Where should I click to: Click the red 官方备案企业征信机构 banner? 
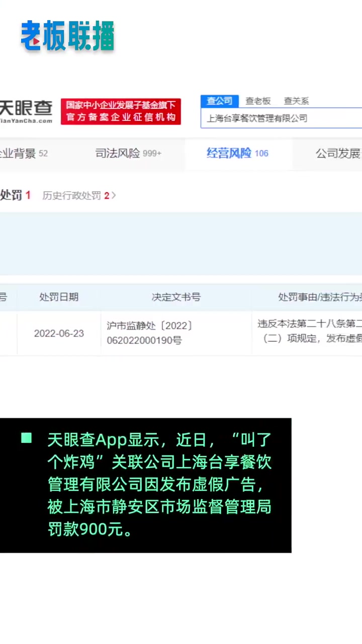pos(121,111)
